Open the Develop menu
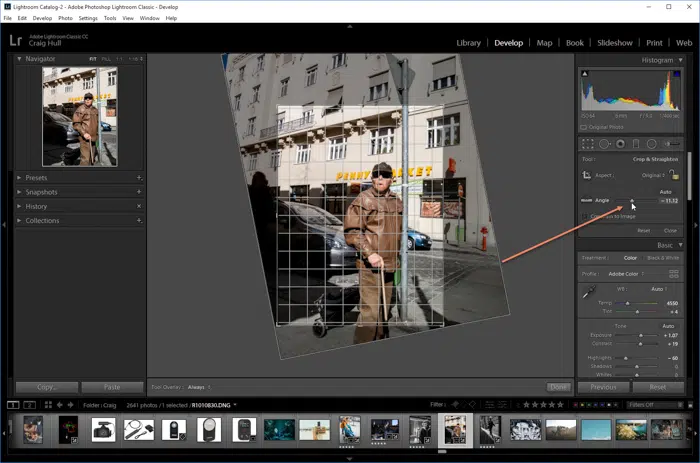The image size is (700, 463). pyautogui.click(x=42, y=18)
